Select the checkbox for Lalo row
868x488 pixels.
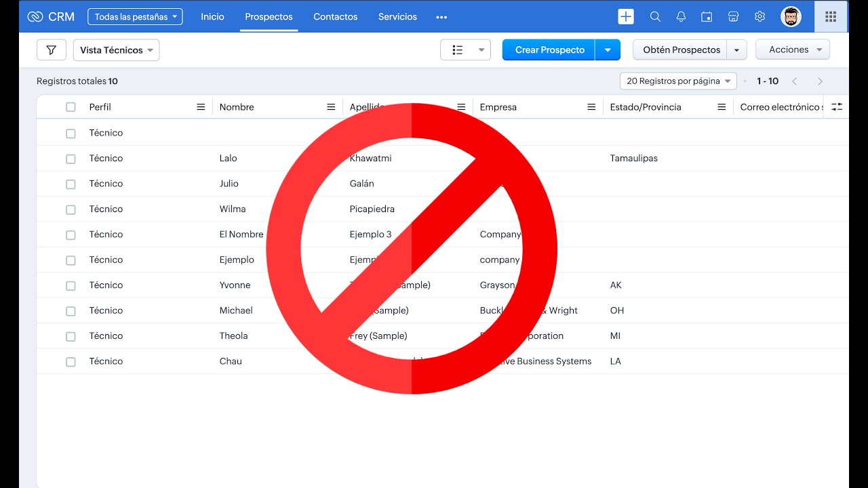pos(71,159)
